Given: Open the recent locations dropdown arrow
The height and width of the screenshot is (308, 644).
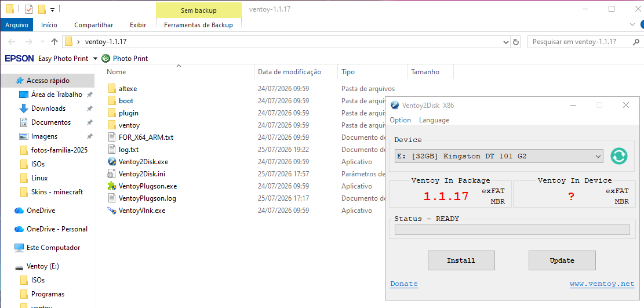Looking at the screenshot, I should (x=42, y=42).
